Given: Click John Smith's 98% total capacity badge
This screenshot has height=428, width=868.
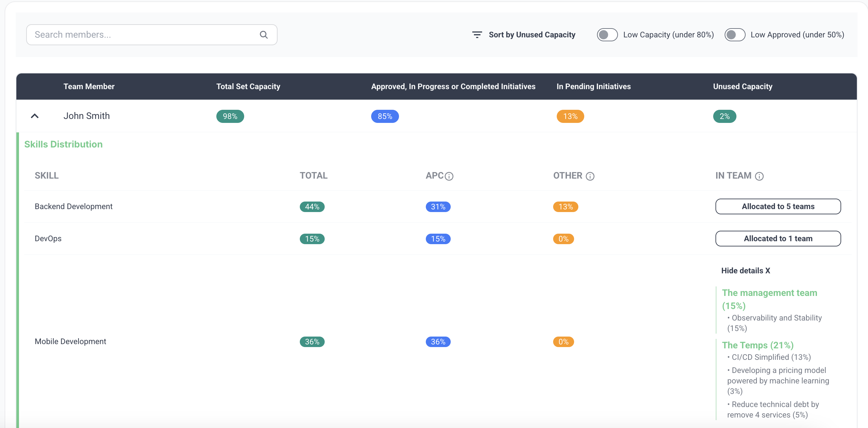Looking at the screenshot, I should [230, 116].
